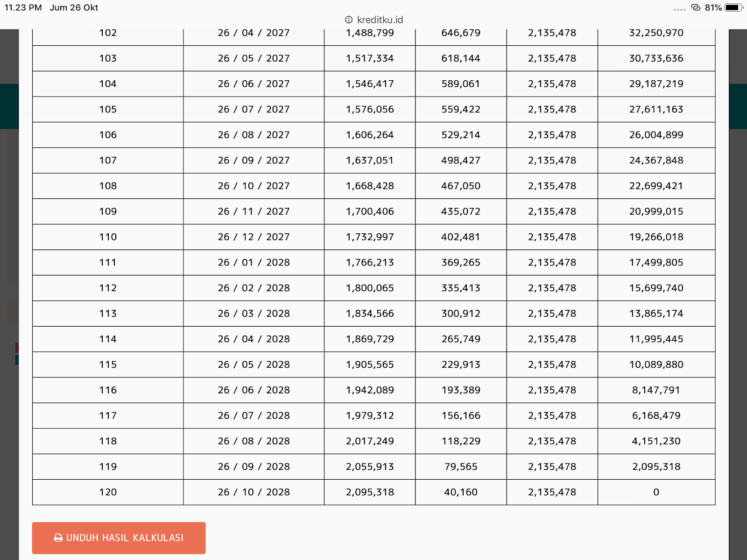Tap the site info icon beside kreditku.id
747x560 pixels.
[x=349, y=20]
